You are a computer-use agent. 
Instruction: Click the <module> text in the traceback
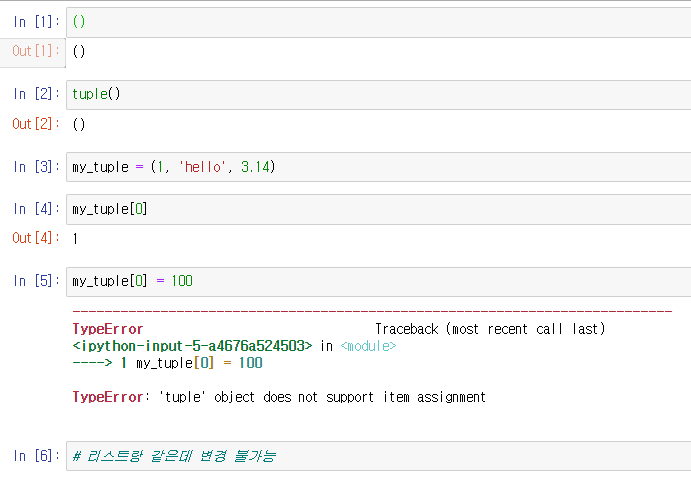368,346
